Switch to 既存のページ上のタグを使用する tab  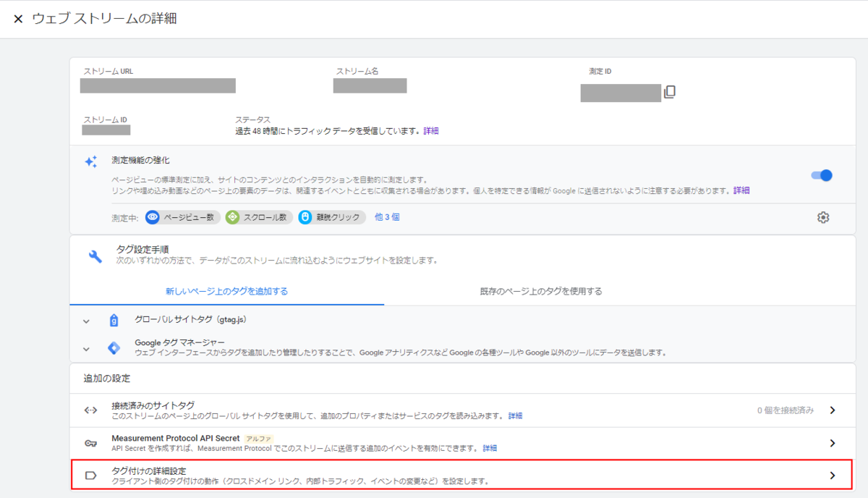[541, 291]
